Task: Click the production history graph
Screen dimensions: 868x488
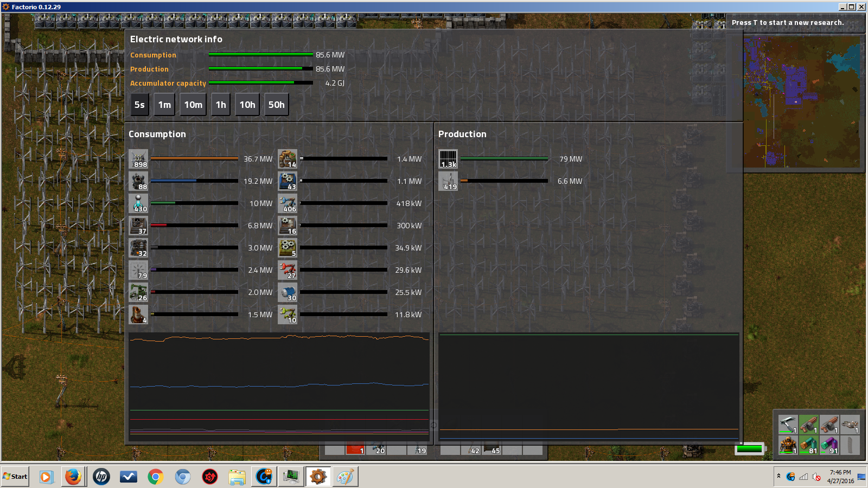Action: point(589,386)
